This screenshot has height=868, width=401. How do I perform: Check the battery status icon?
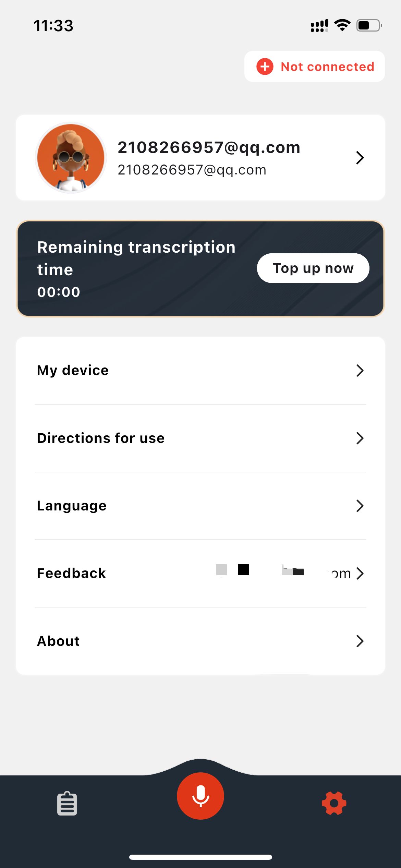[x=369, y=25]
